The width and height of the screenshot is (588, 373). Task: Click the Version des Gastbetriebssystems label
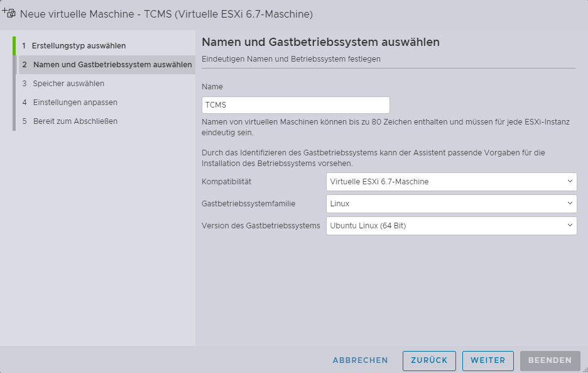tap(260, 226)
